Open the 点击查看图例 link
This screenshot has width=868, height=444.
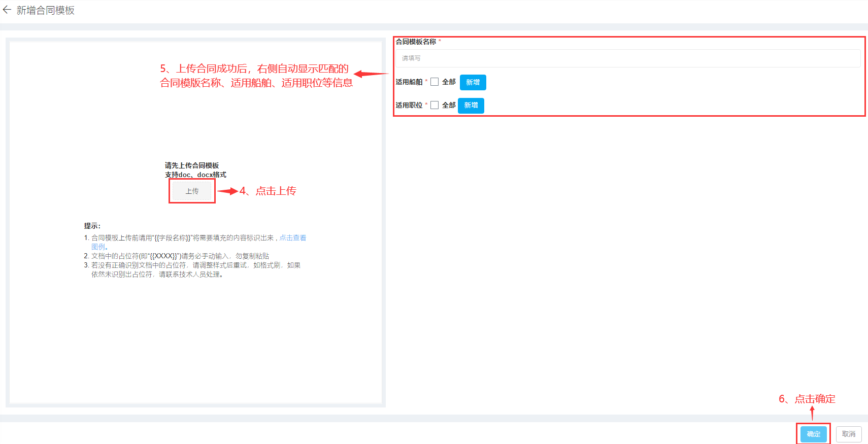(292, 237)
